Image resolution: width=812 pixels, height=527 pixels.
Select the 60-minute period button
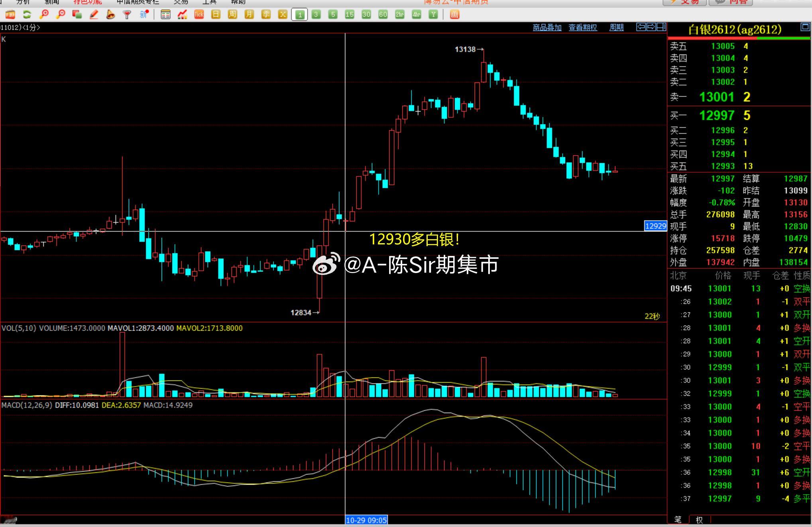383,15
